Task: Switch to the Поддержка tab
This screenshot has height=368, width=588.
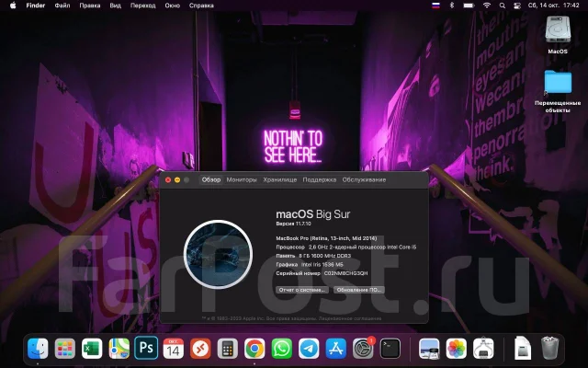Action: tap(319, 179)
